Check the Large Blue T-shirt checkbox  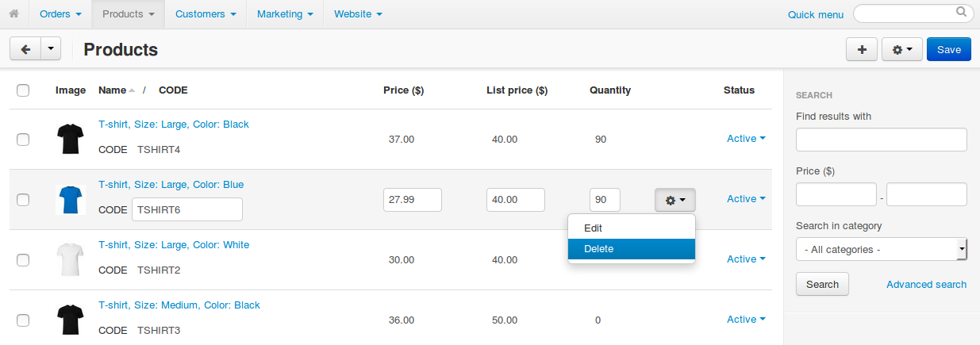coord(23,200)
